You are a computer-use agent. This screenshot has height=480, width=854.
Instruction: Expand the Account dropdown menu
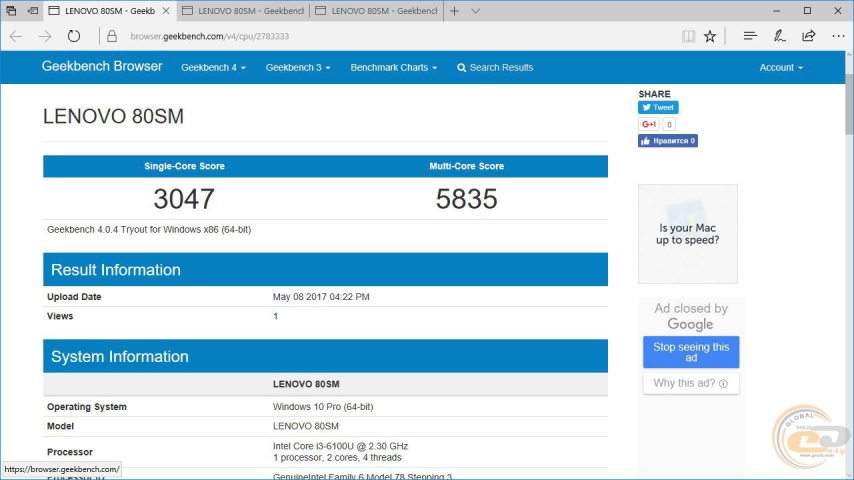[x=781, y=68]
